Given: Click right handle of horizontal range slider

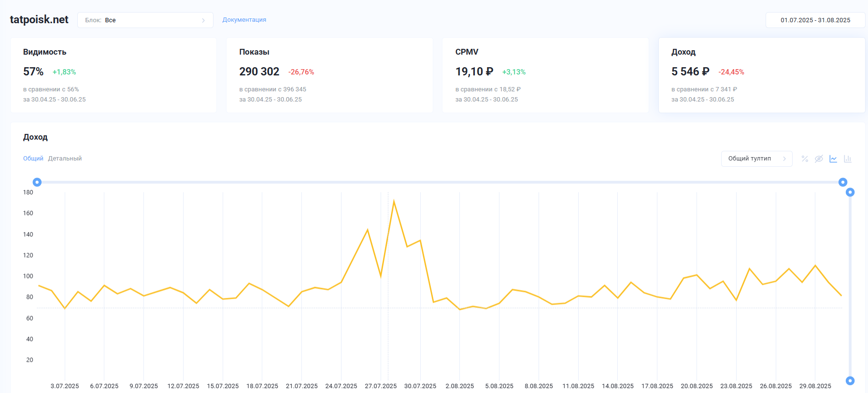Looking at the screenshot, I should [x=843, y=182].
